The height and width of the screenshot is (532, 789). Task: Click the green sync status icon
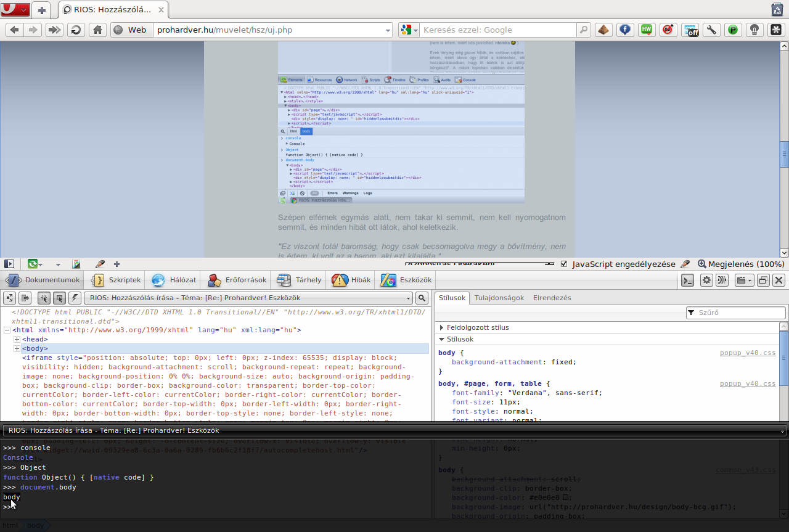(x=33, y=264)
